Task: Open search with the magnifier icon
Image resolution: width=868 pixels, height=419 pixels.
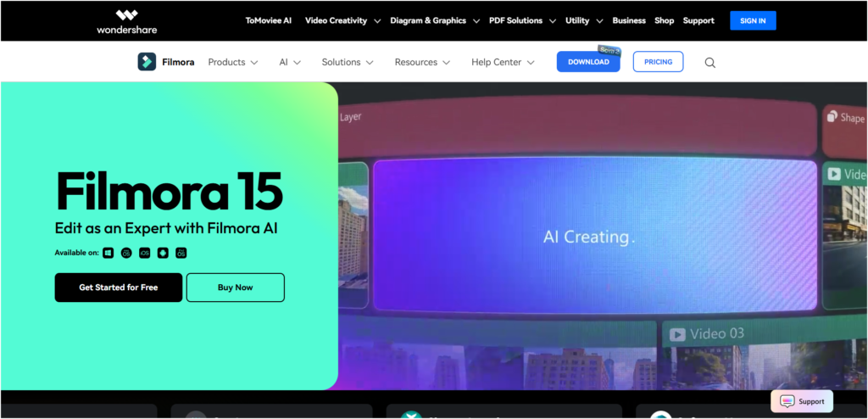Action: (710, 62)
